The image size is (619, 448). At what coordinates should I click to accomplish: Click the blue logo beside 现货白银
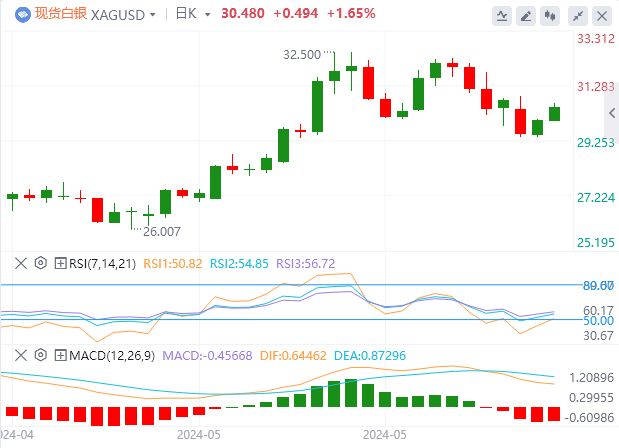23,15
